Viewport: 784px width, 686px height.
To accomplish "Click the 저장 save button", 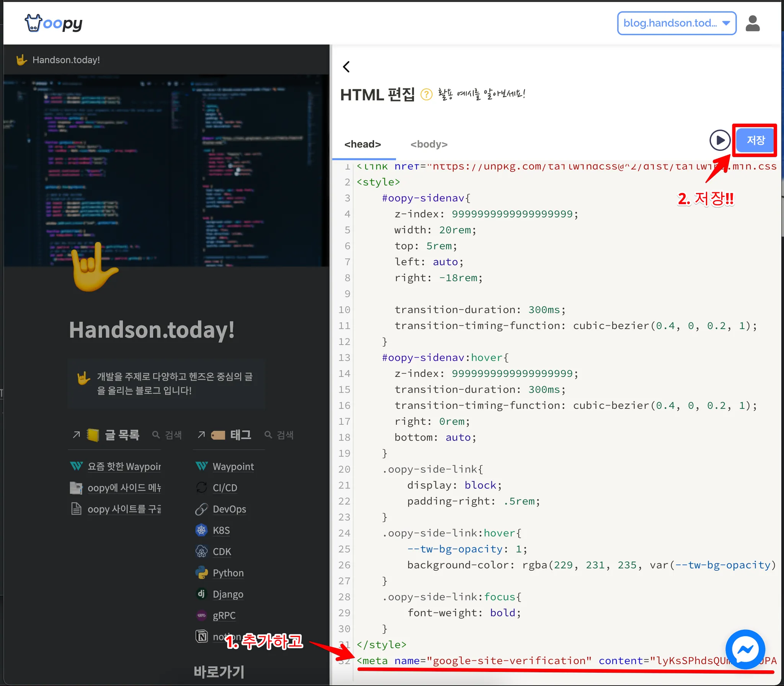I will 755,140.
